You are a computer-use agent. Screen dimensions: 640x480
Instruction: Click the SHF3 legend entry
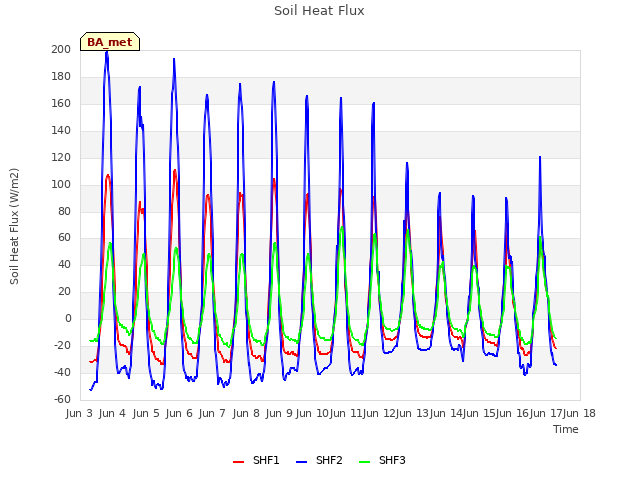[x=382, y=460]
